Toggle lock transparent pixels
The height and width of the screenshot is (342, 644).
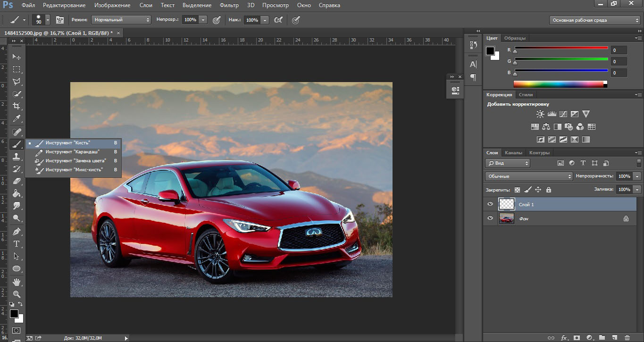(x=518, y=190)
